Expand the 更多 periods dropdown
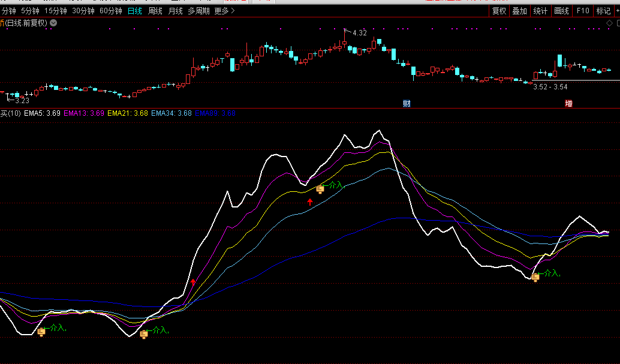Viewport: 620px width, 364px height. click(224, 11)
